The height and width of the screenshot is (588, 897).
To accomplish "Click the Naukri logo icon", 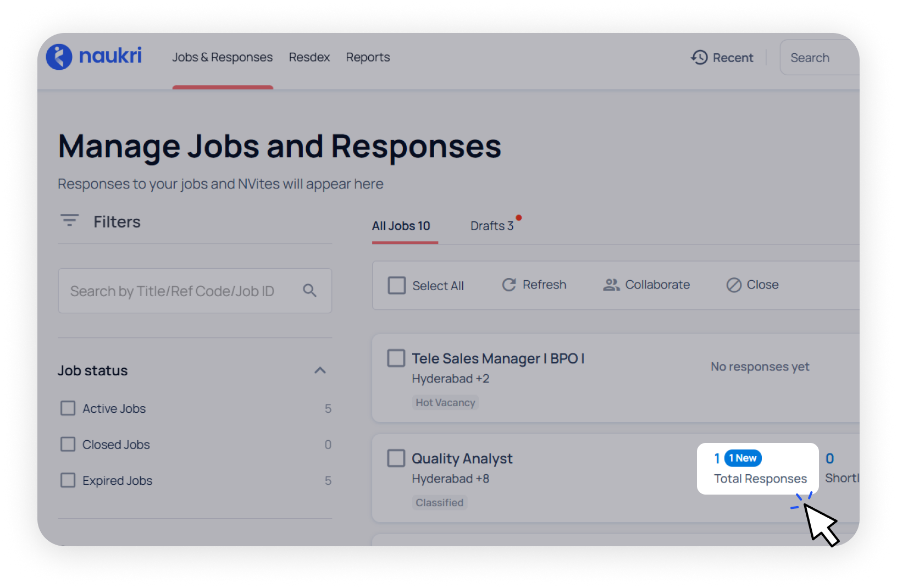I will point(59,57).
